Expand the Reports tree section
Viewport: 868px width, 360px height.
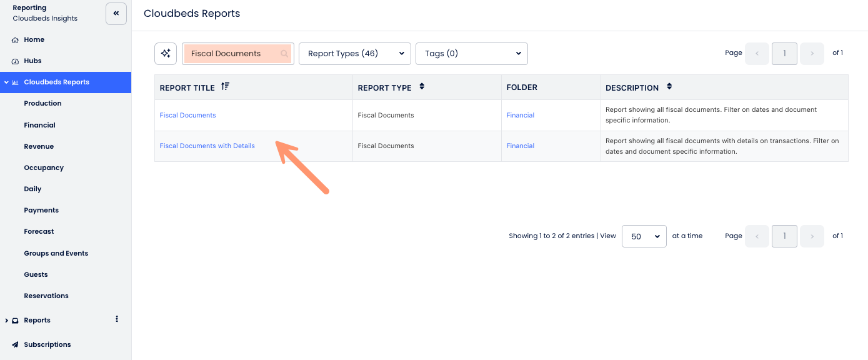[x=6, y=321]
